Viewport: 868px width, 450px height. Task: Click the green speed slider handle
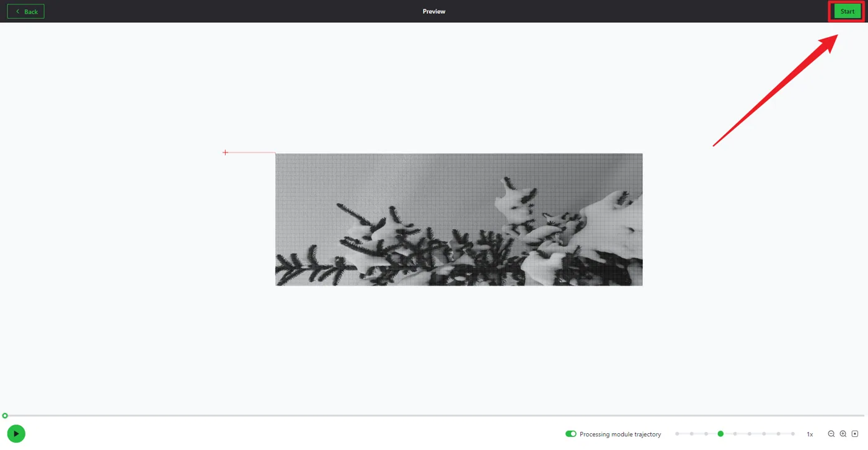(x=720, y=434)
